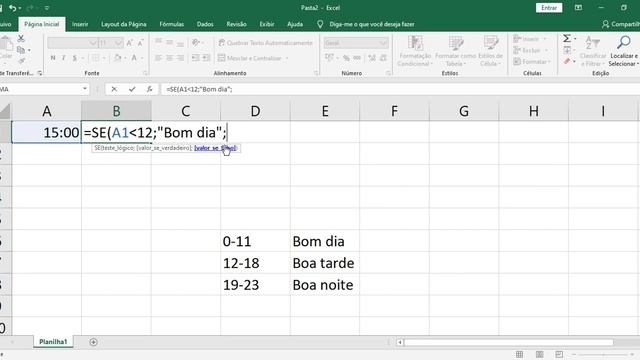The width and height of the screenshot is (640, 360).
Task: Click Quebrar Texto Automaticamente
Action: tap(265, 43)
